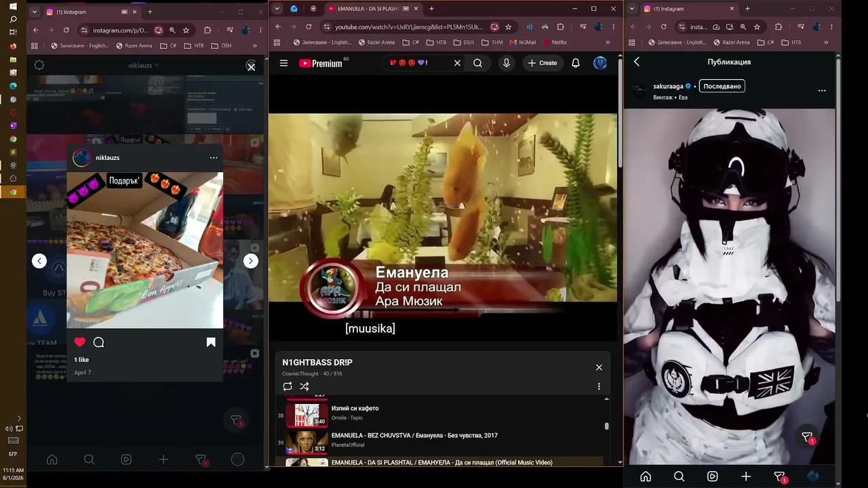Open the taskbar clock showing 11:15 AM

pyautogui.click(x=13, y=473)
